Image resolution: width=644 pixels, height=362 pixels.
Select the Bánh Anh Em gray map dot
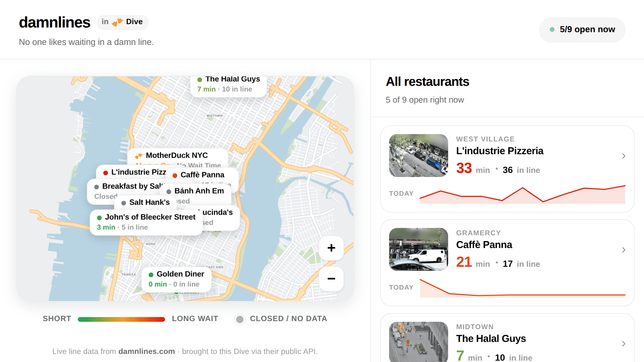tap(169, 191)
